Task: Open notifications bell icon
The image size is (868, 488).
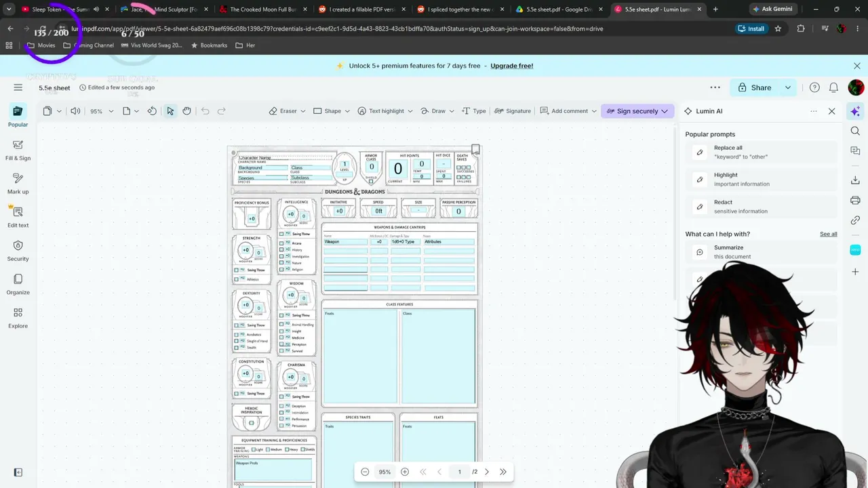Action: coord(833,87)
